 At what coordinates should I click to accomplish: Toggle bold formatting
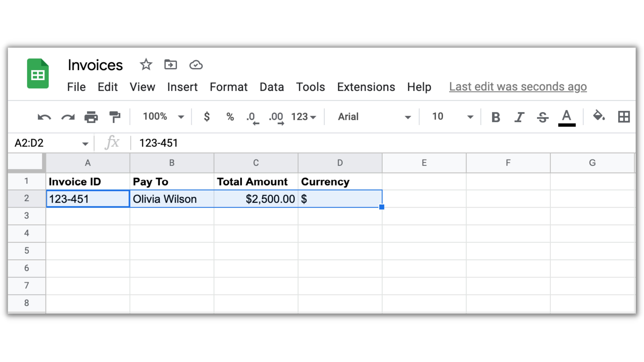click(496, 117)
